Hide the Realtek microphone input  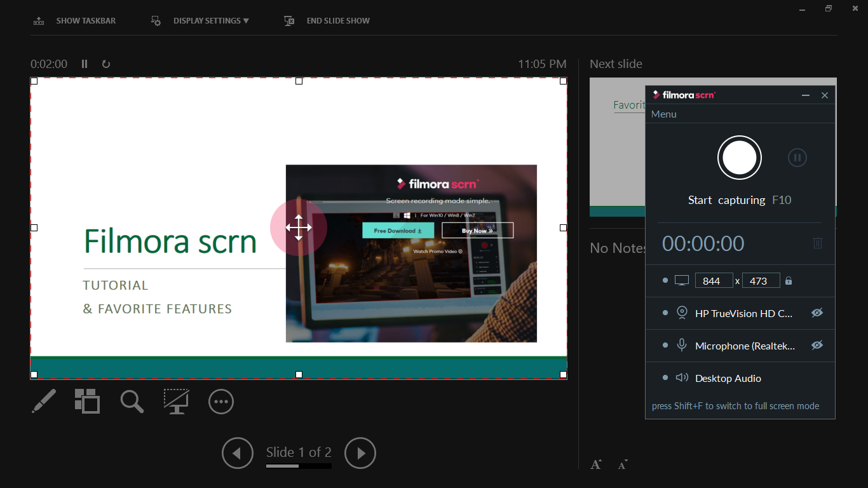coord(818,345)
